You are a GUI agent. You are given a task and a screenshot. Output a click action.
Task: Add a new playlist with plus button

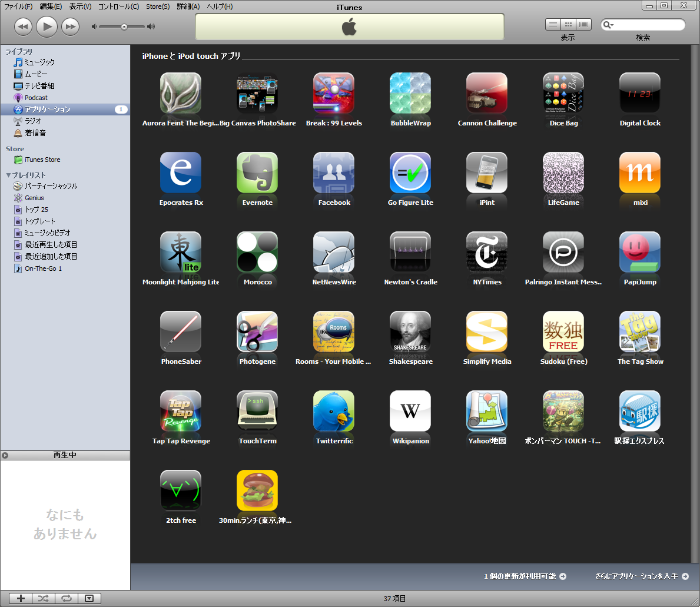[21, 599]
